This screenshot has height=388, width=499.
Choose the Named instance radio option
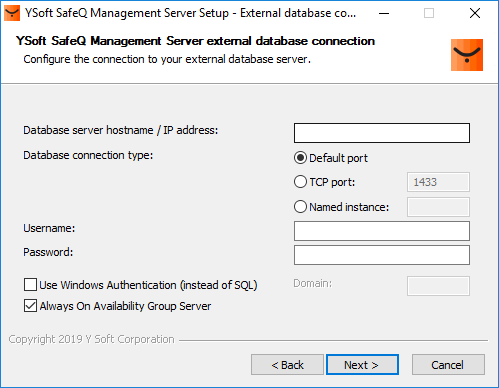[300, 207]
